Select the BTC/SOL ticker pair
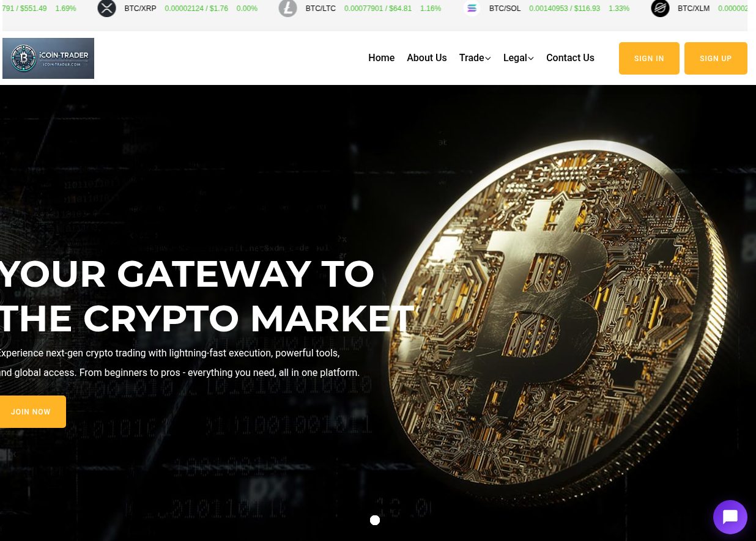The height and width of the screenshot is (541, 756). [505, 9]
